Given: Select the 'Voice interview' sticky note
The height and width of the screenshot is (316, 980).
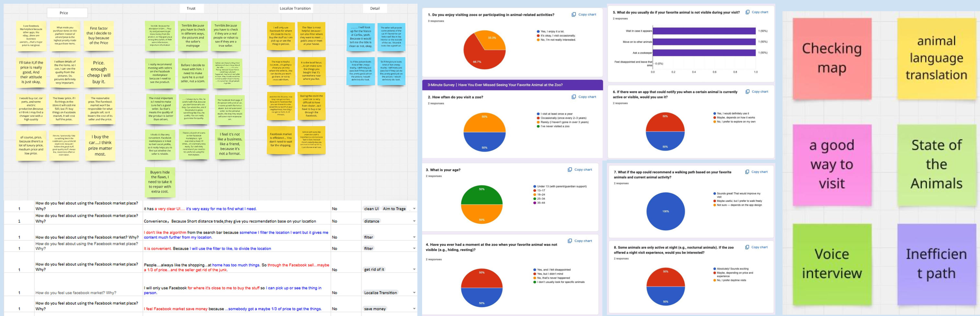Looking at the screenshot, I should coord(832,264).
